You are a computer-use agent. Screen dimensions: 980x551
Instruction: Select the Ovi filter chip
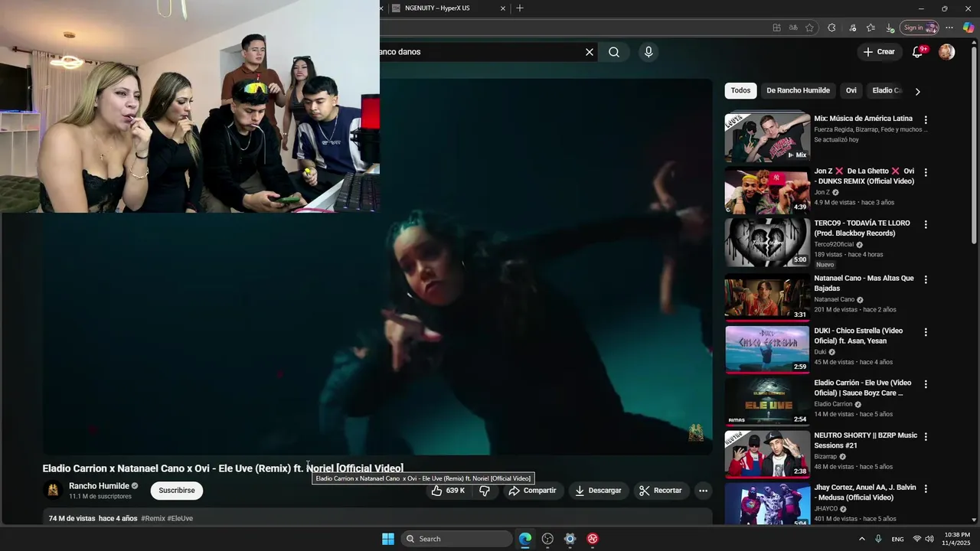(851, 90)
